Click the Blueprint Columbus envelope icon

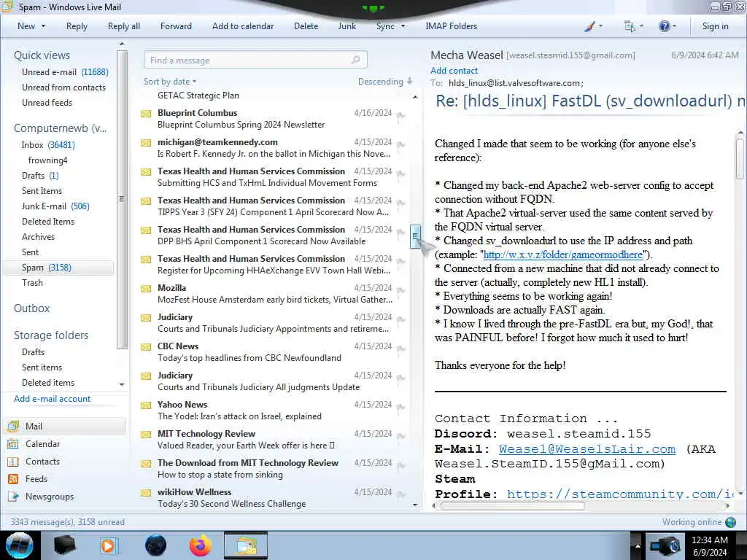tap(146, 114)
